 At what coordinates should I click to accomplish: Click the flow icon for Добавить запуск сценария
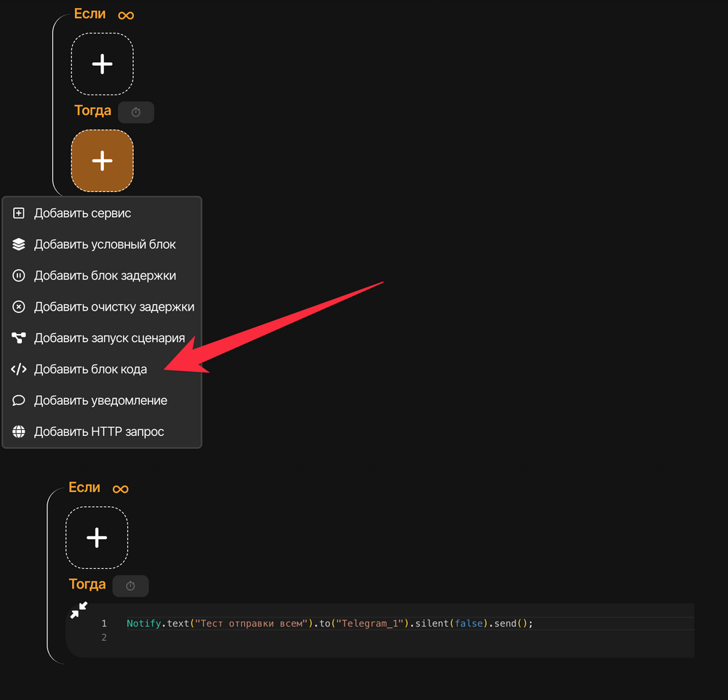[x=19, y=338]
